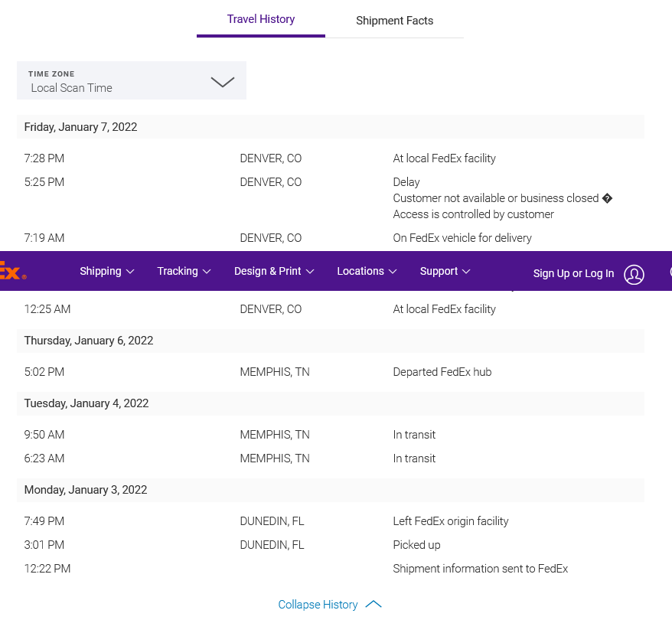This screenshot has height=633, width=672.
Task: Click the Departed FedEx hub status
Action: (442, 372)
